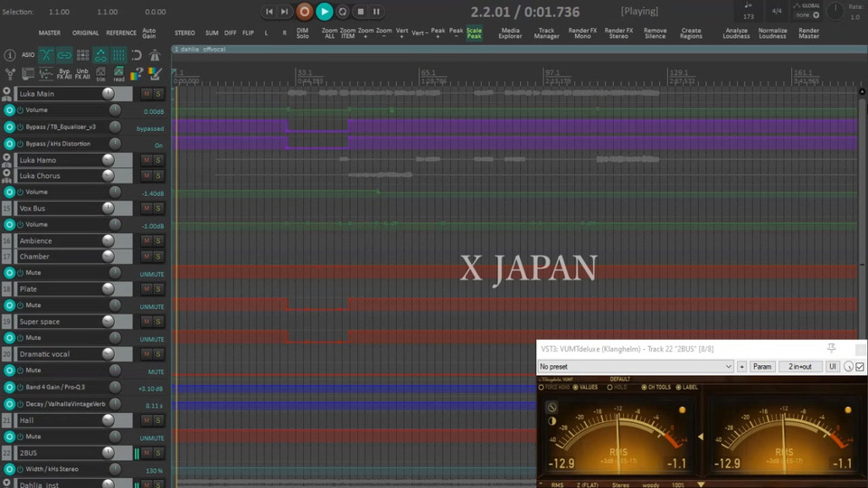This screenshot has height=488, width=868.
Task: Toggle the repeat loop button
Action: coord(343,12)
